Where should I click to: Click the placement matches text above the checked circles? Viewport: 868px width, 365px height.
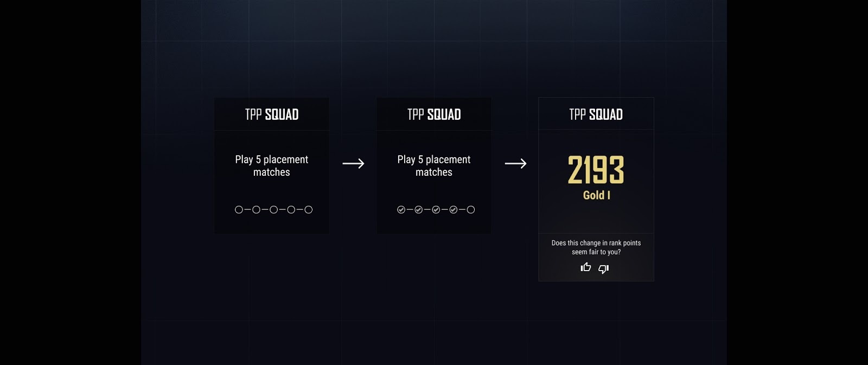(434, 166)
